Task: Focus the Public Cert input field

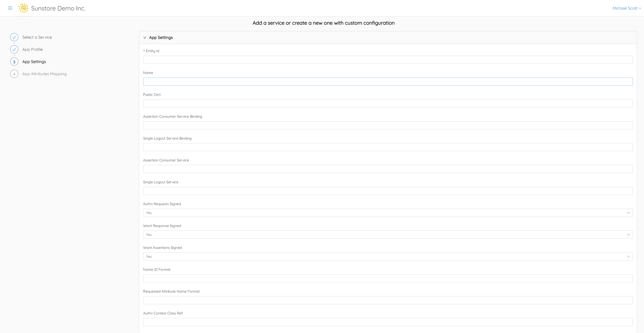Action: [x=388, y=103]
